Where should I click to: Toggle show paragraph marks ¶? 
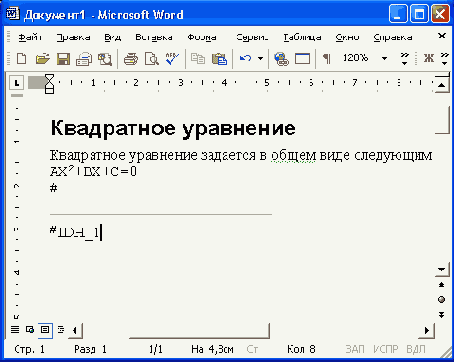pyautogui.click(x=327, y=59)
